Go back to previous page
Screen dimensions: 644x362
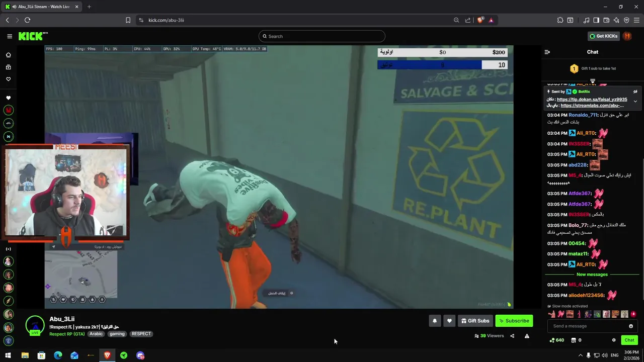7,20
